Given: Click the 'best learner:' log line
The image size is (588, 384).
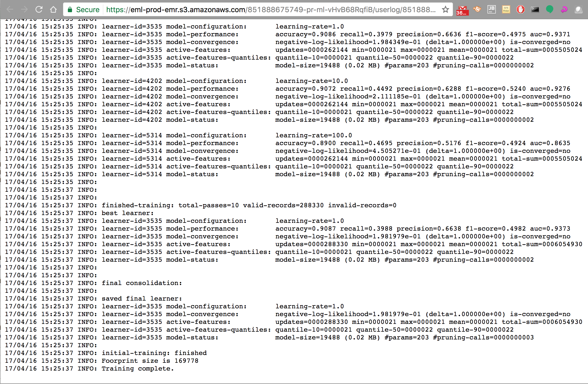Looking at the screenshot, I should [x=127, y=213].
